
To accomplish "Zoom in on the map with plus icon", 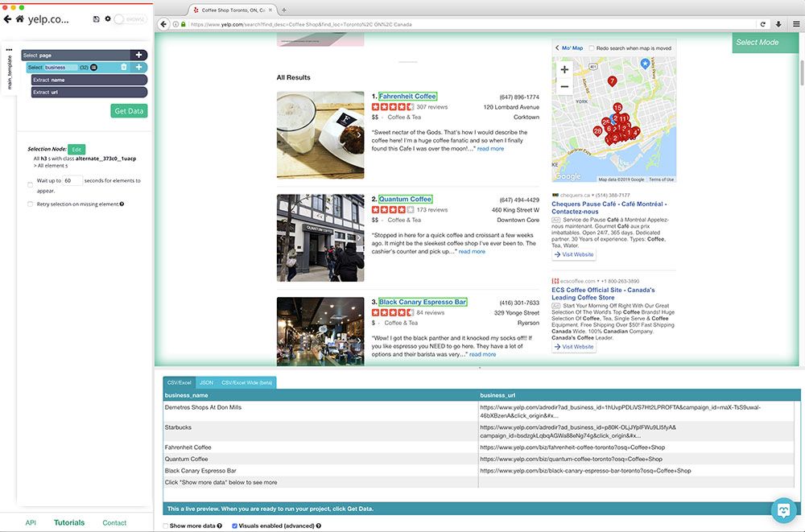I will click(x=563, y=69).
